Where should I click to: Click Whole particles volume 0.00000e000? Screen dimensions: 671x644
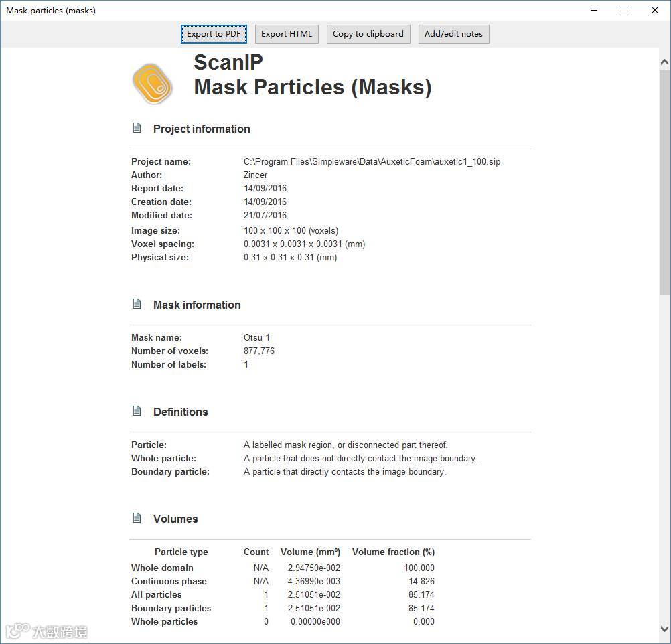[315, 621]
